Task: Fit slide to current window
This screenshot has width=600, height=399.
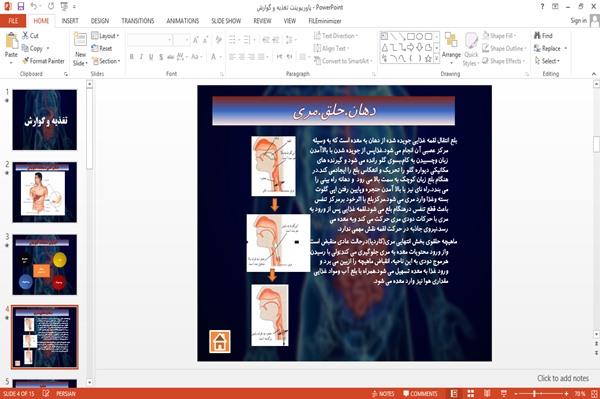Action: 594,394
